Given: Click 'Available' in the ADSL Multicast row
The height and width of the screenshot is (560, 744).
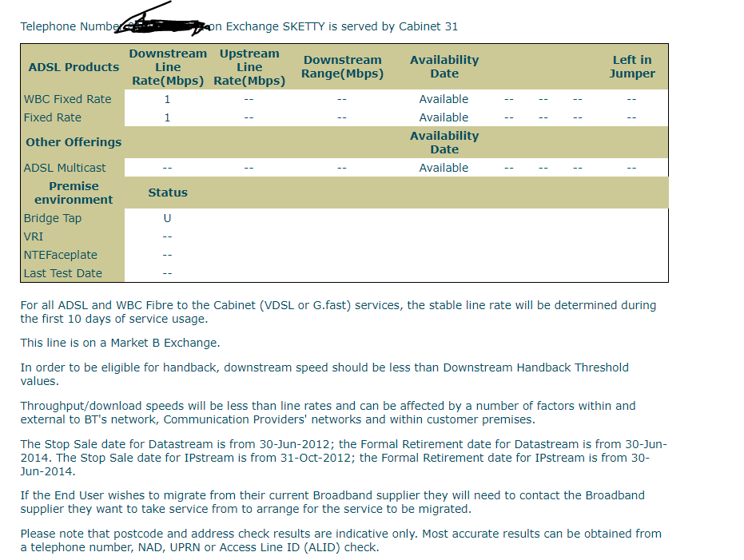Looking at the screenshot, I should coord(444,168).
